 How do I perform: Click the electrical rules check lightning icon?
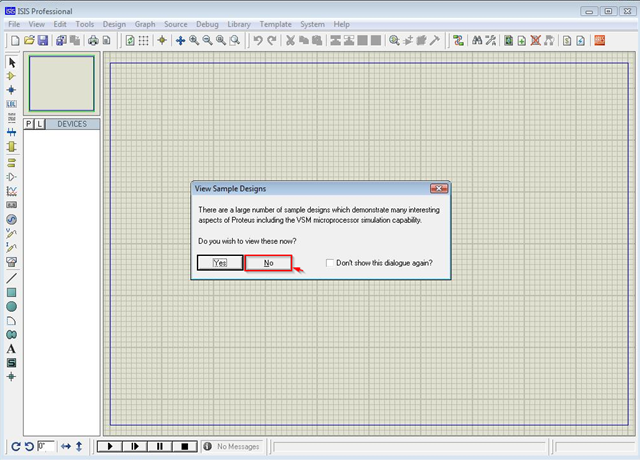click(x=580, y=40)
